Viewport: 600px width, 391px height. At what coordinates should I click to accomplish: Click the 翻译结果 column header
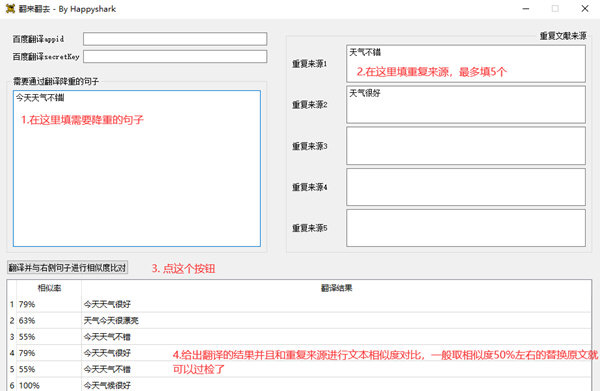[x=336, y=288]
